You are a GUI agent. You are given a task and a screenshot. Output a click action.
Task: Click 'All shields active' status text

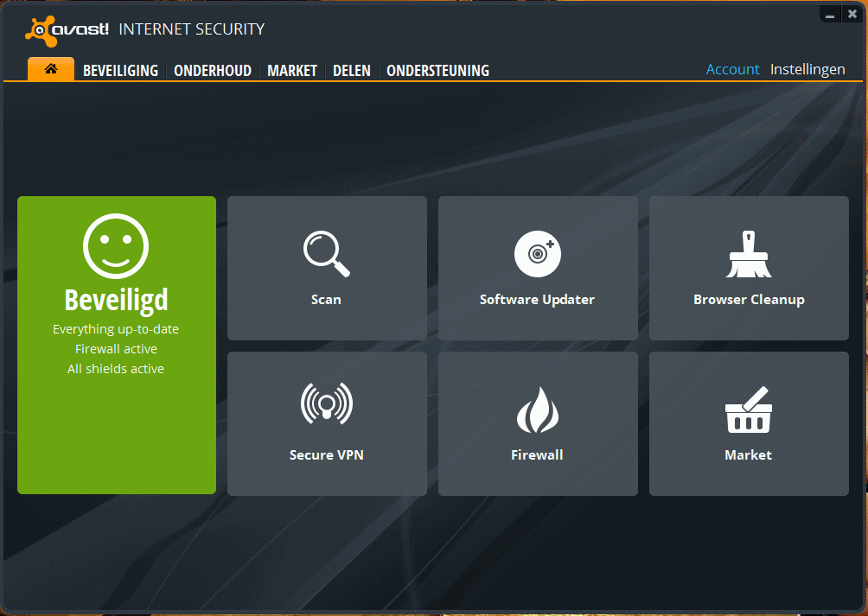[116, 369]
